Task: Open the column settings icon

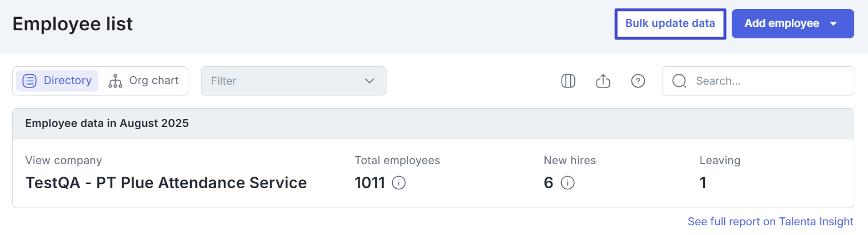Action: 568,81
